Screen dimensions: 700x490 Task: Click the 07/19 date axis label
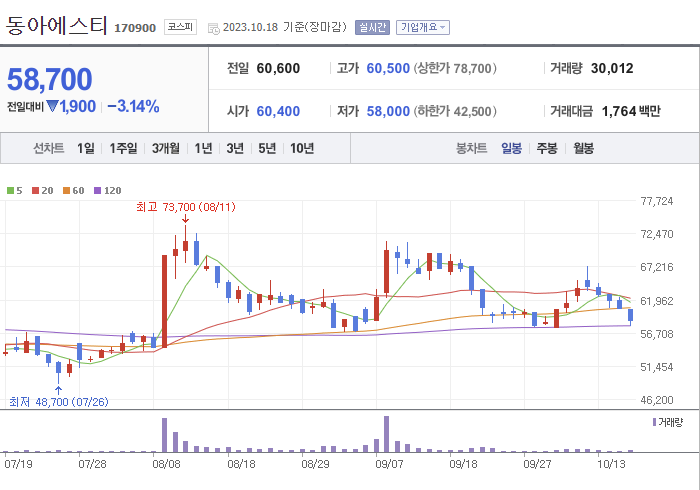pyautogui.click(x=18, y=464)
